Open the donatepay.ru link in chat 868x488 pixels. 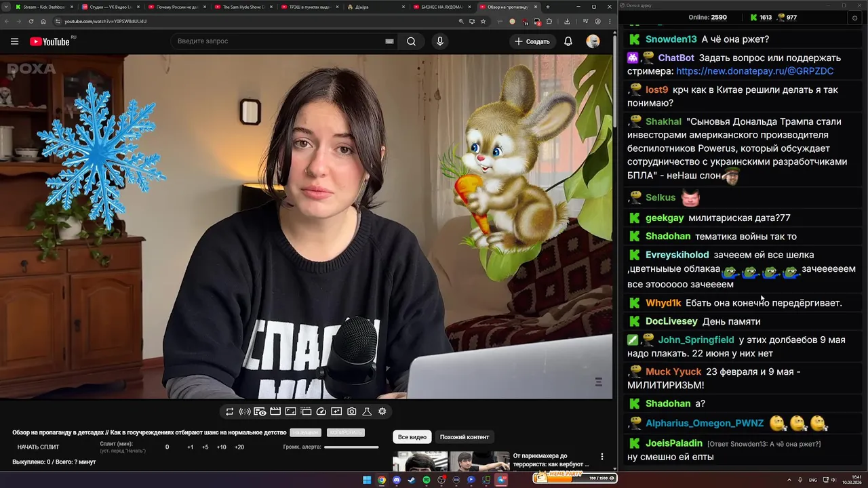tap(755, 71)
